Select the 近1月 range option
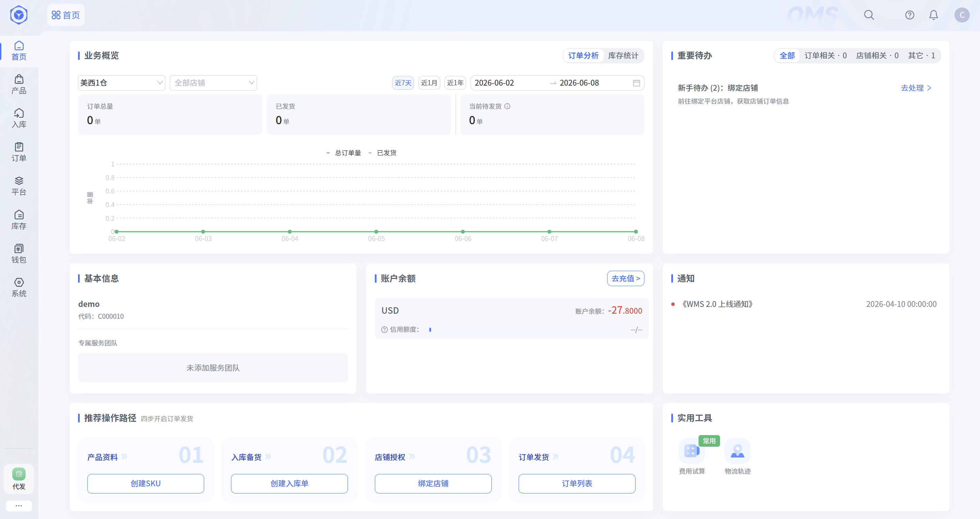The height and width of the screenshot is (519, 980). 429,83
